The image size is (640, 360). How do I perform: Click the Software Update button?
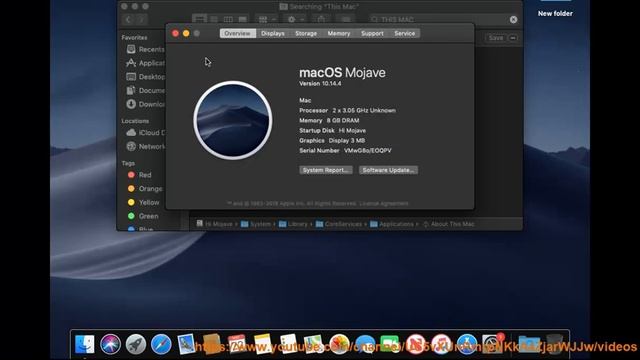click(388, 170)
